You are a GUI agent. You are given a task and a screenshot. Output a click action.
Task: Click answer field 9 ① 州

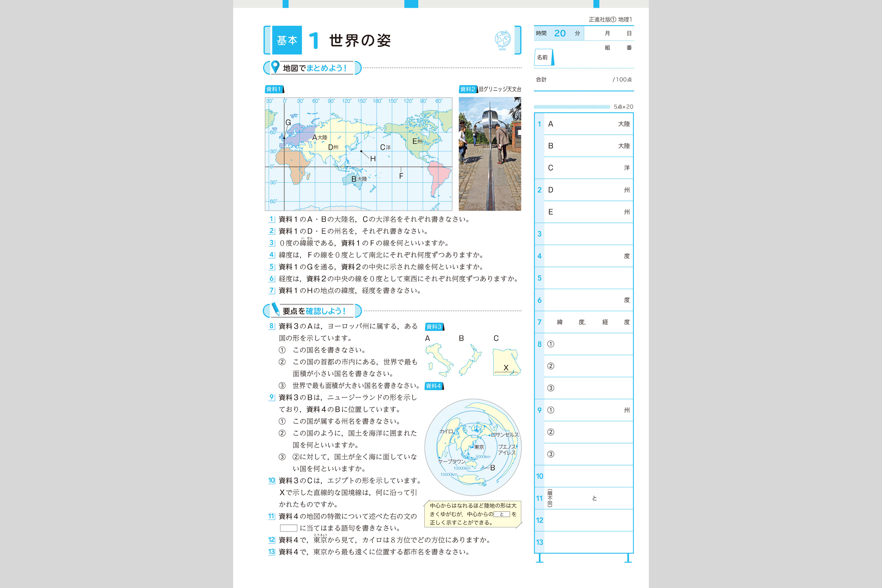click(x=588, y=410)
